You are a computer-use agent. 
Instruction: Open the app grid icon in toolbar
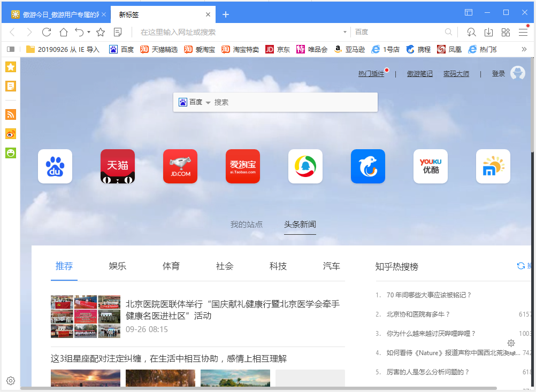(506, 32)
